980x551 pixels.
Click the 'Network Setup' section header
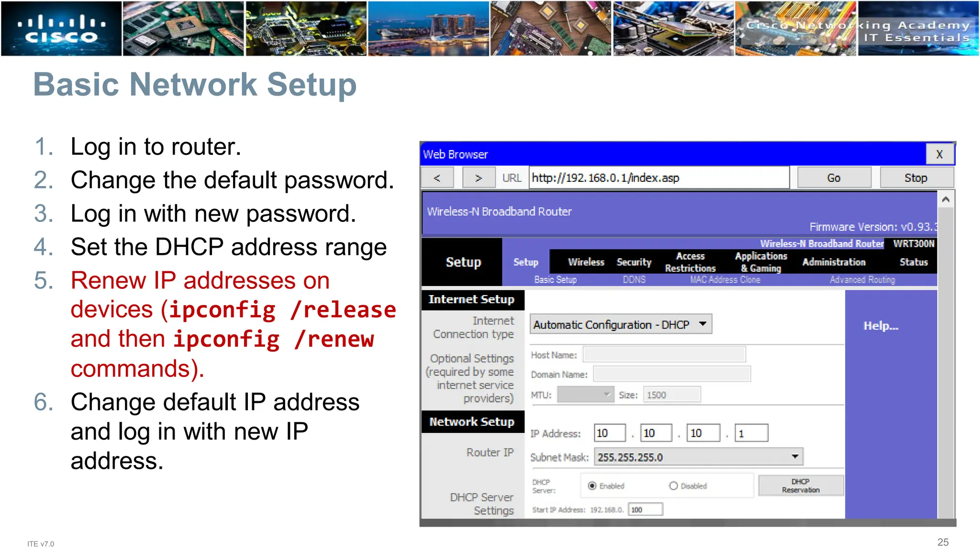472,422
